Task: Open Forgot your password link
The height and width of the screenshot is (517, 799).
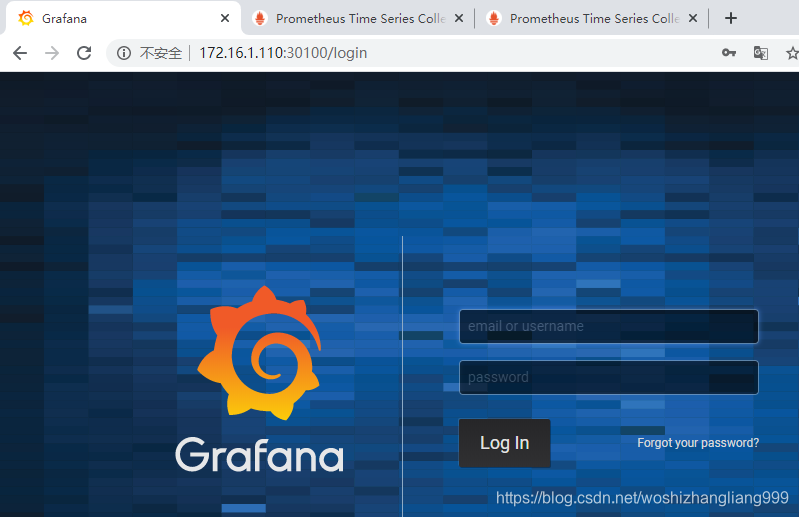Action: coord(698,443)
